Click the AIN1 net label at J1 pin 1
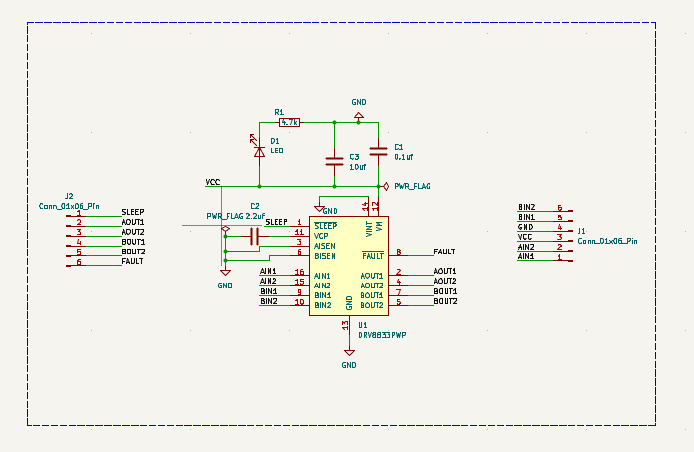This screenshot has height=452, width=694. pyautogui.click(x=526, y=256)
